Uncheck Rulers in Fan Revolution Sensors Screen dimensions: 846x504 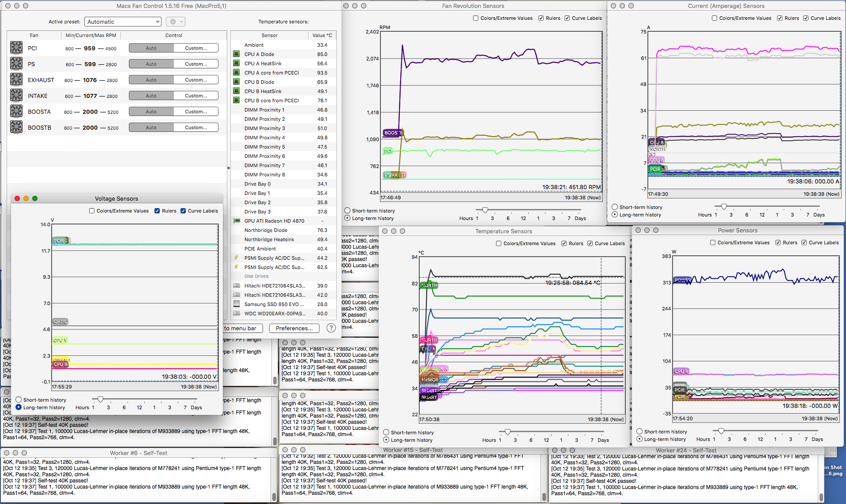[x=541, y=18]
